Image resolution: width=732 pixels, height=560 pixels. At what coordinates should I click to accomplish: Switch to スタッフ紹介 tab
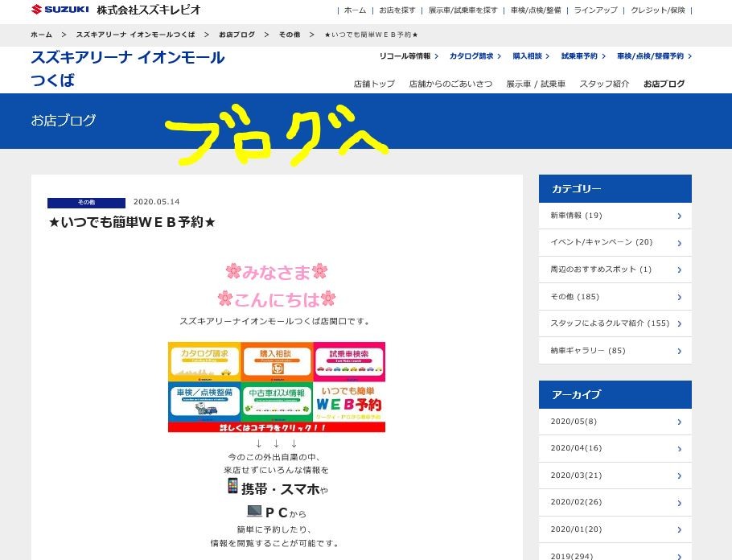point(604,84)
